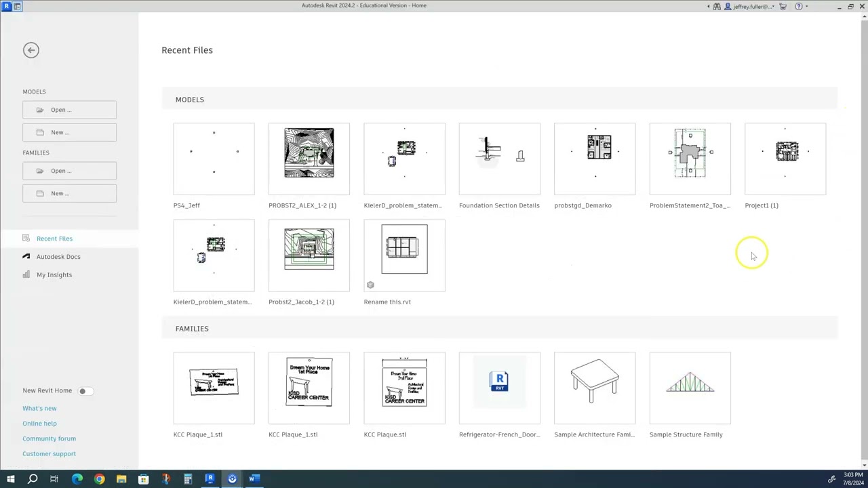Create a new model with Models New button

(69, 132)
